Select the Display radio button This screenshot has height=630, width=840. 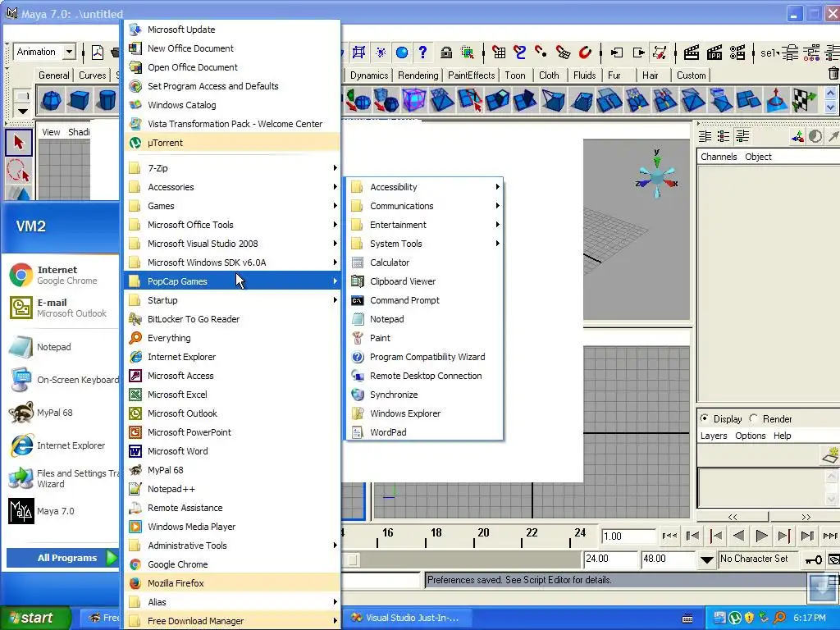[704, 418]
